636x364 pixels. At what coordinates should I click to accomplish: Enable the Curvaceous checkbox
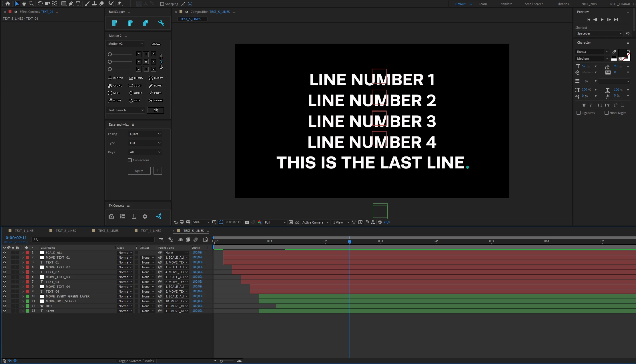click(x=130, y=160)
